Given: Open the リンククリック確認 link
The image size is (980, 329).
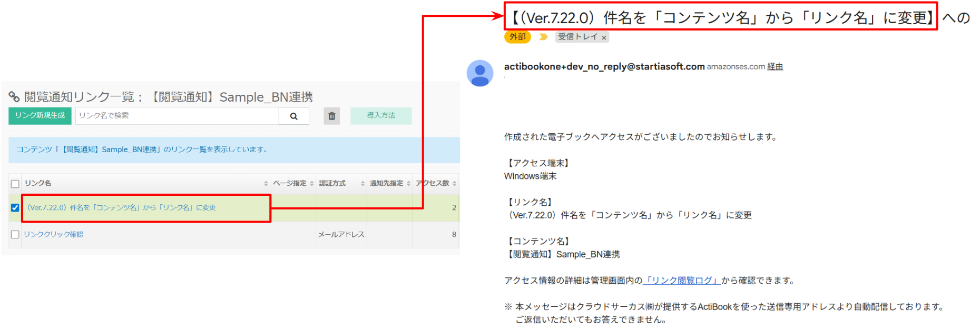Looking at the screenshot, I should 54,235.
